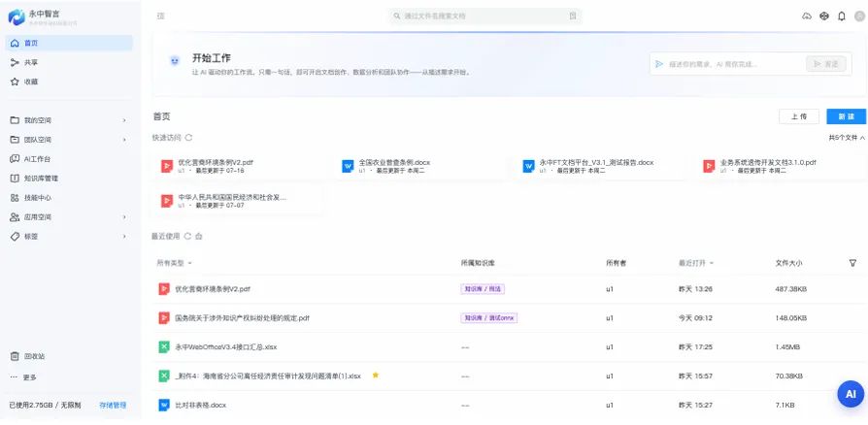Click the send arrow icon inside the AI prompt box

pyautogui.click(x=658, y=64)
